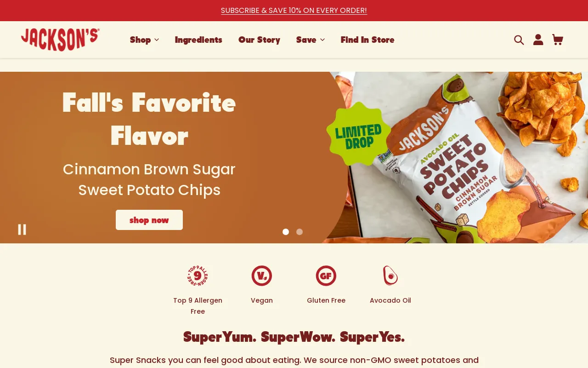Click the chevron next to Shop
The height and width of the screenshot is (368, 588).
point(157,40)
